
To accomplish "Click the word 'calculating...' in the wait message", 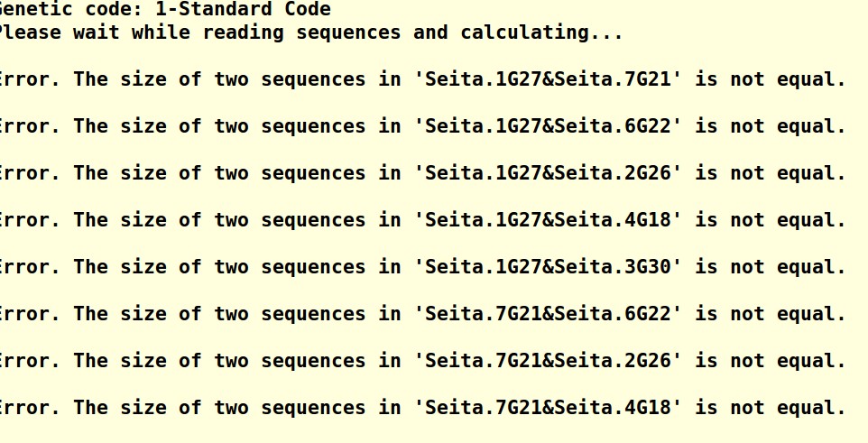I will pos(542,32).
